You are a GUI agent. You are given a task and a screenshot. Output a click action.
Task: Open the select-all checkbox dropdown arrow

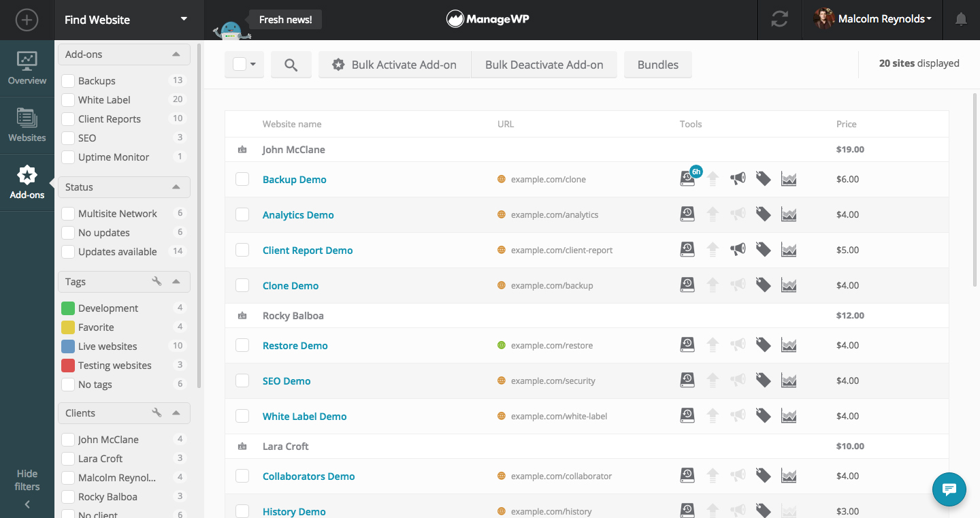click(x=253, y=65)
